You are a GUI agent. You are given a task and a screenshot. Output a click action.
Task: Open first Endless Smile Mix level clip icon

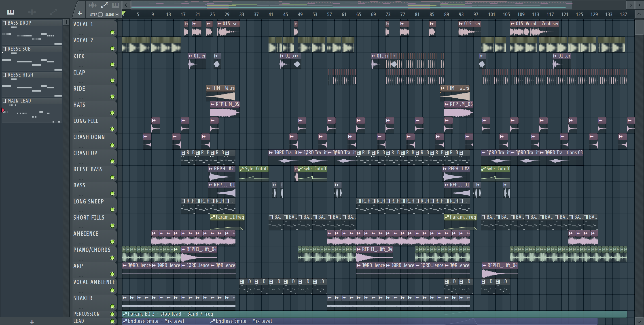pos(125,321)
